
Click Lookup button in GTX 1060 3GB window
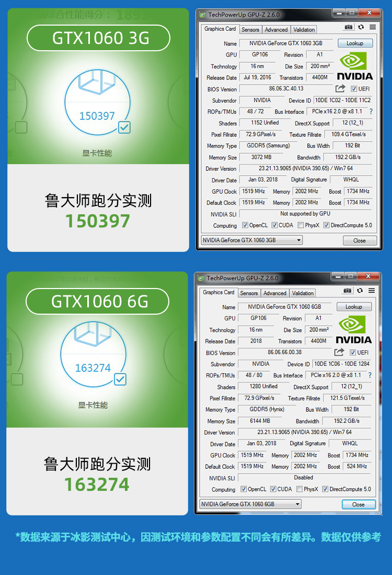coord(355,43)
